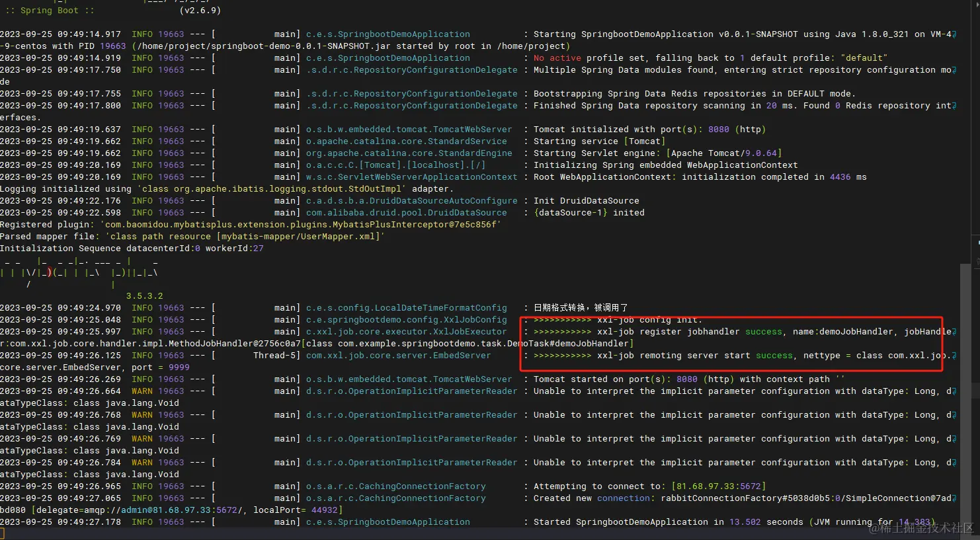Viewport: 980px width, 540px height.
Task: Click 'Initialization Sequence datacenterId:0 workerId:27' line
Action: (132, 249)
